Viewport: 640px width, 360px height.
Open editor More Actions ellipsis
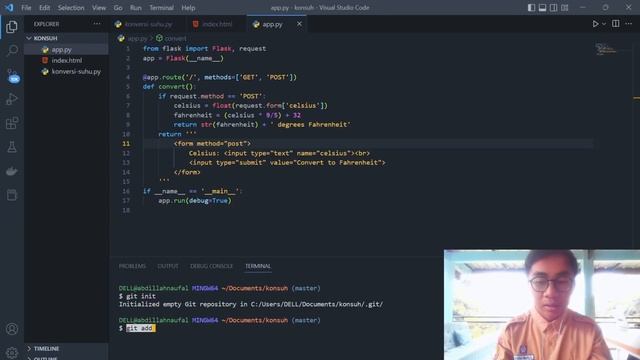pyautogui.click(x=629, y=24)
